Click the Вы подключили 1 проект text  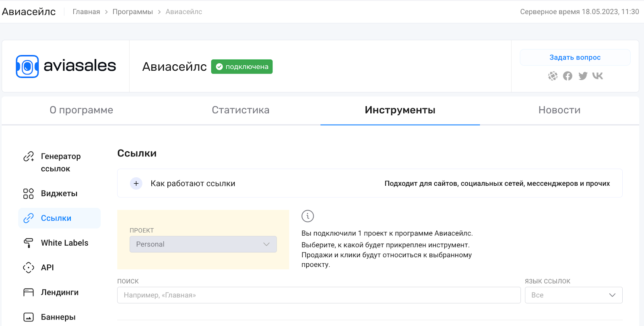click(x=387, y=234)
